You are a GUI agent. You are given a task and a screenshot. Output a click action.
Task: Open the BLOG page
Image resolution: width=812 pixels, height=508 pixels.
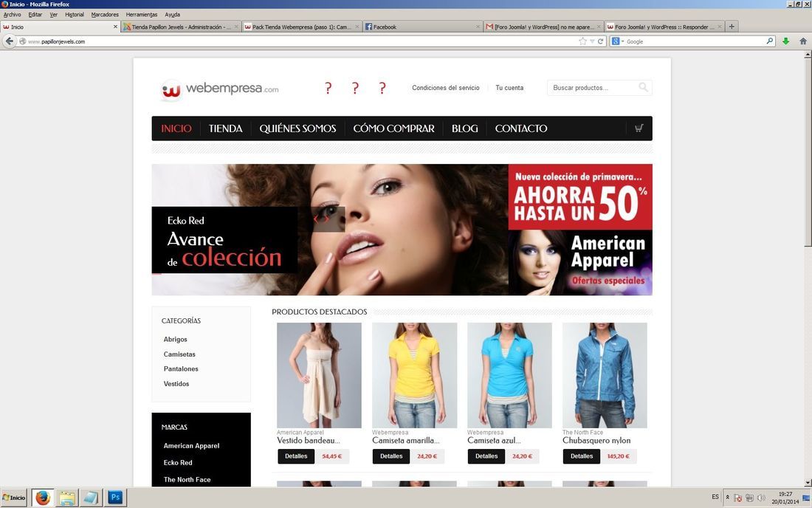[x=464, y=128]
